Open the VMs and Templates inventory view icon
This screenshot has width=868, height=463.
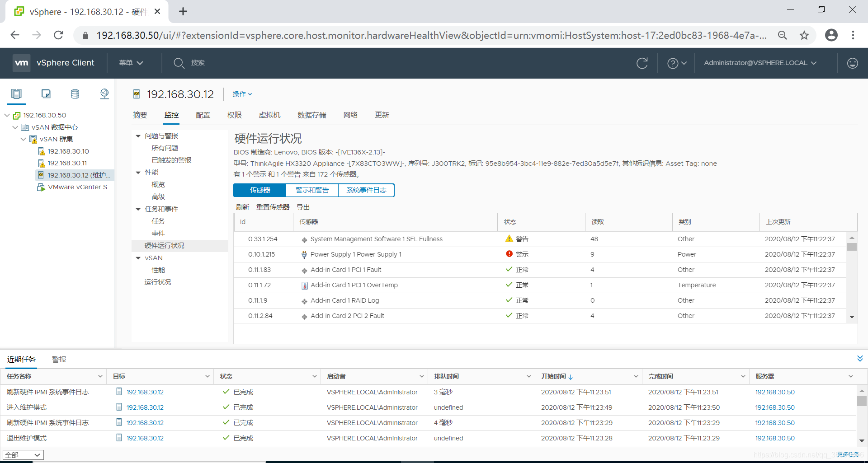[x=46, y=94]
